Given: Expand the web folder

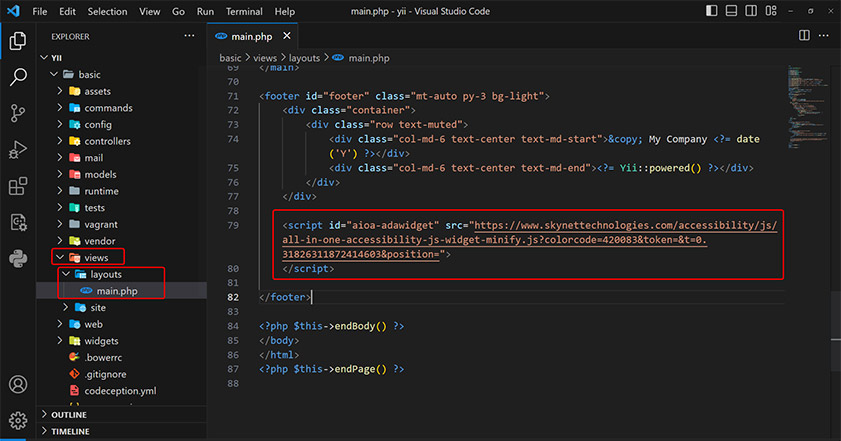Looking at the screenshot, I should coord(121,324).
